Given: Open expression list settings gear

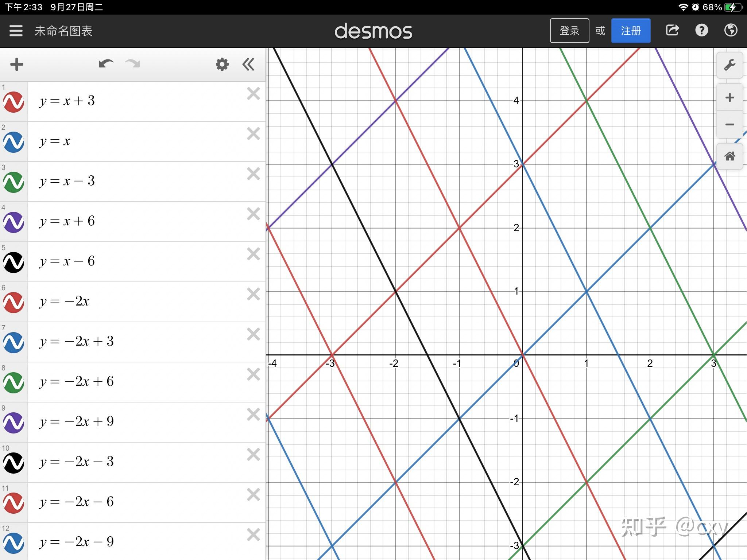Looking at the screenshot, I should (x=222, y=65).
